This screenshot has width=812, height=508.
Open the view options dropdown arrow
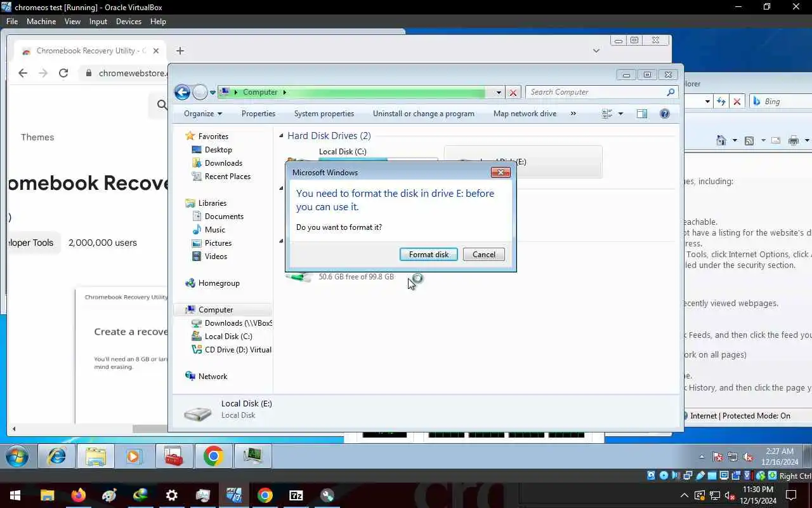pos(620,114)
